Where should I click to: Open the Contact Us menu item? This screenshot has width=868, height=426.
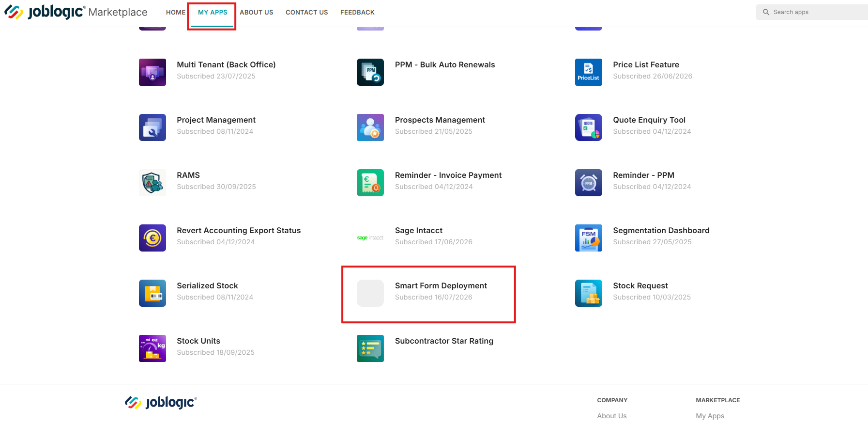(307, 12)
